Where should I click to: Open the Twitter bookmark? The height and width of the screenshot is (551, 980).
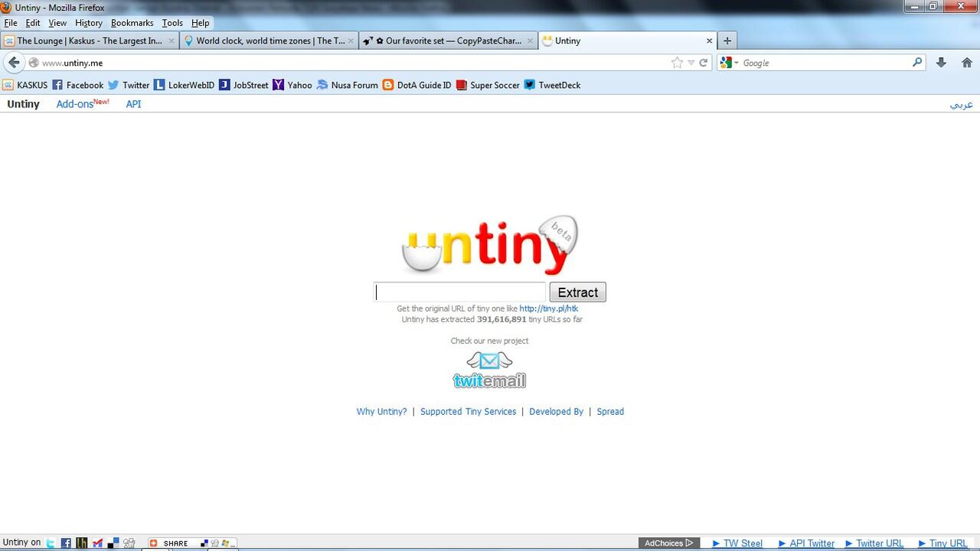tap(129, 85)
